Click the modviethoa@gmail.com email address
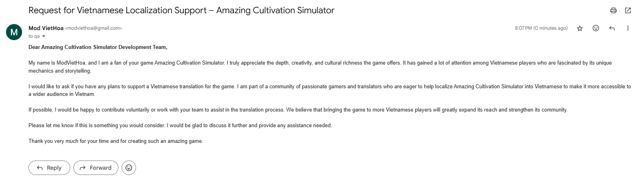This screenshot has height=193, width=644. click(x=93, y=28)
